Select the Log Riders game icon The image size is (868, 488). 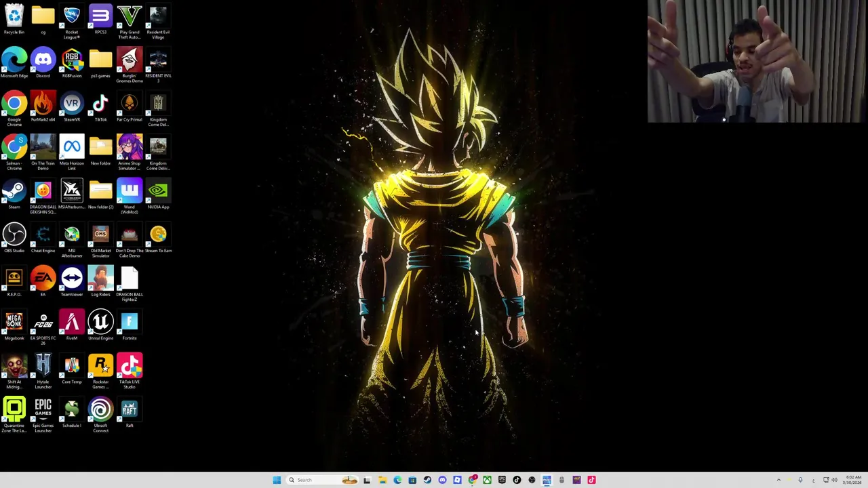pos(100,279)
